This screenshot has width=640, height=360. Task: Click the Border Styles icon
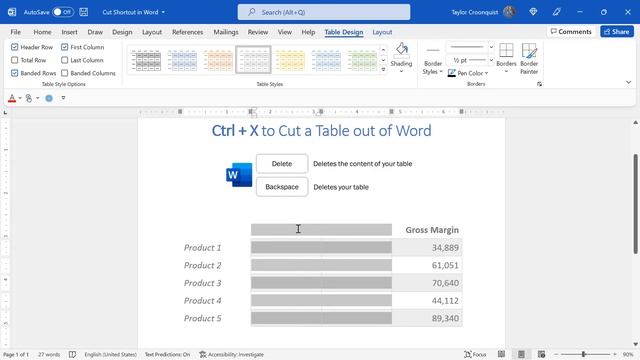click(x=433, y=50)
